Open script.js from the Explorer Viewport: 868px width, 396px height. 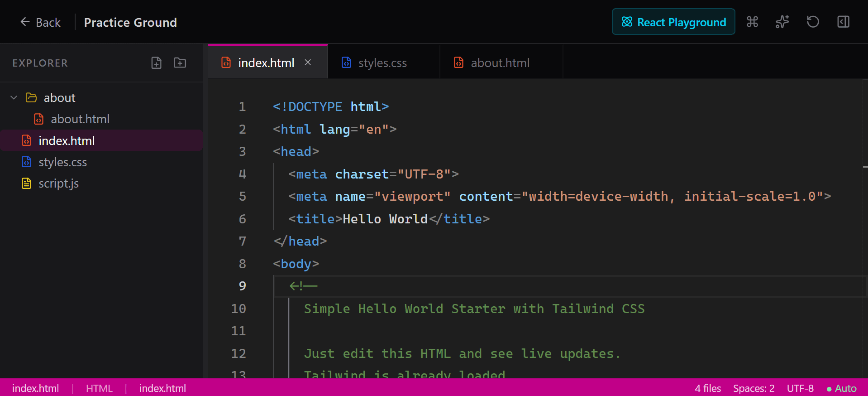(x=58, y=184)
